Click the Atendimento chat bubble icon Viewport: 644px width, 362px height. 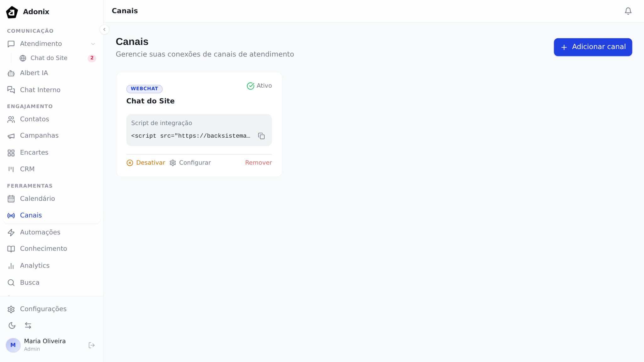click(x=11, y=44)
